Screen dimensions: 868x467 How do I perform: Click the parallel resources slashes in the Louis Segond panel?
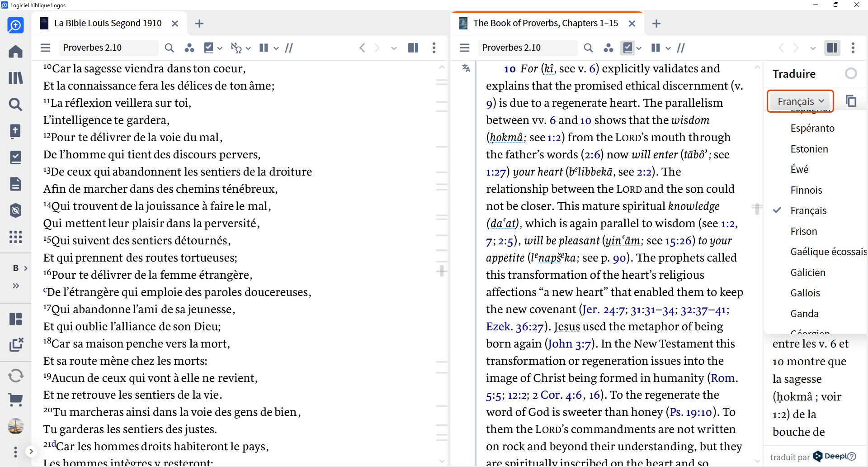pyautogui.click(x=289, y=48)
